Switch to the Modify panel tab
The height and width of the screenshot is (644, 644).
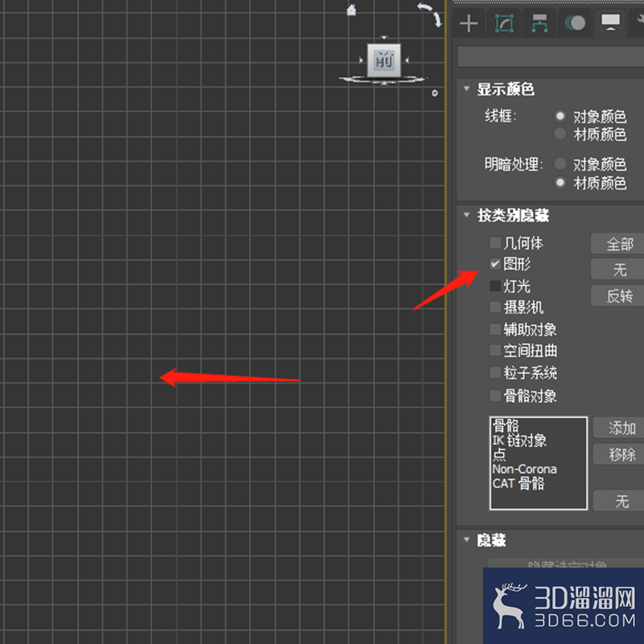(504, 23)
